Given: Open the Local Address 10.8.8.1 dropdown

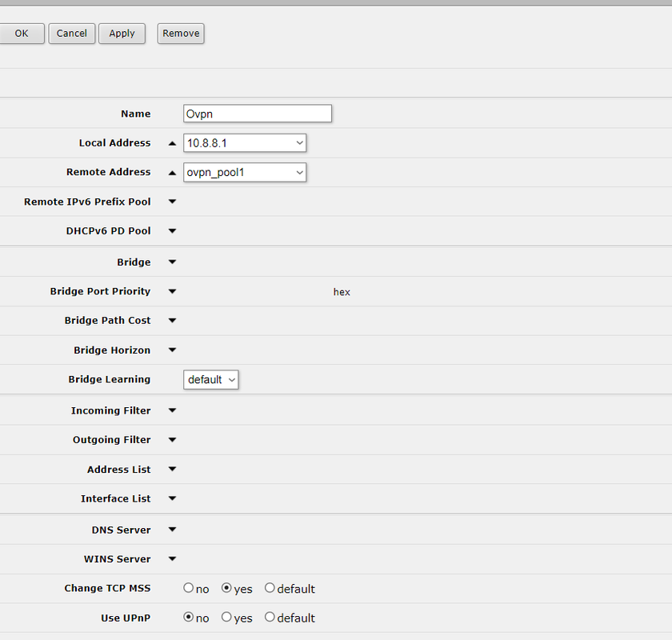Looking at the screenshot, I should (245, 142).
